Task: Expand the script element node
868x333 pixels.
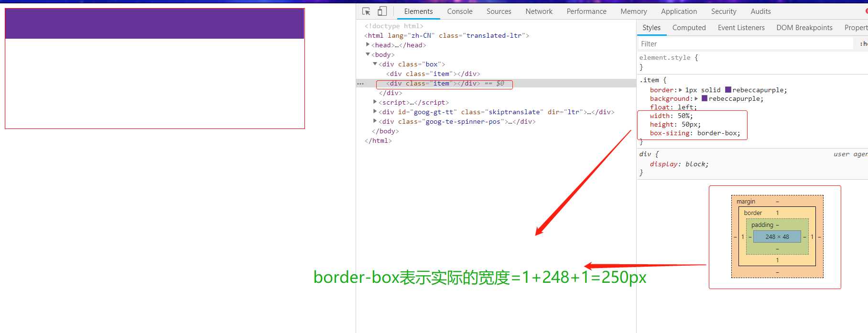Action: point(375,102)
